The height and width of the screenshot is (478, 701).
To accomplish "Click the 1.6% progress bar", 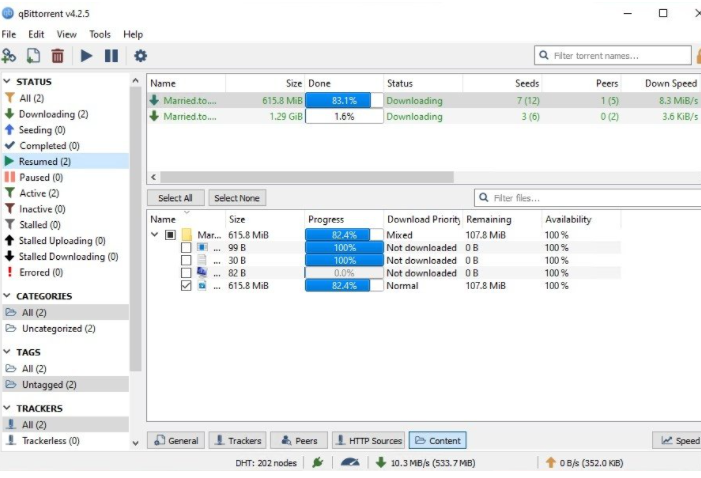I will [344, 116].
